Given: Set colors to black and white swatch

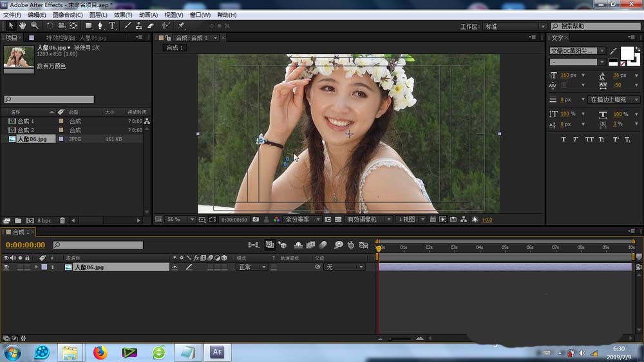Looking at the screenshot, I should click(x=613, y=62).
